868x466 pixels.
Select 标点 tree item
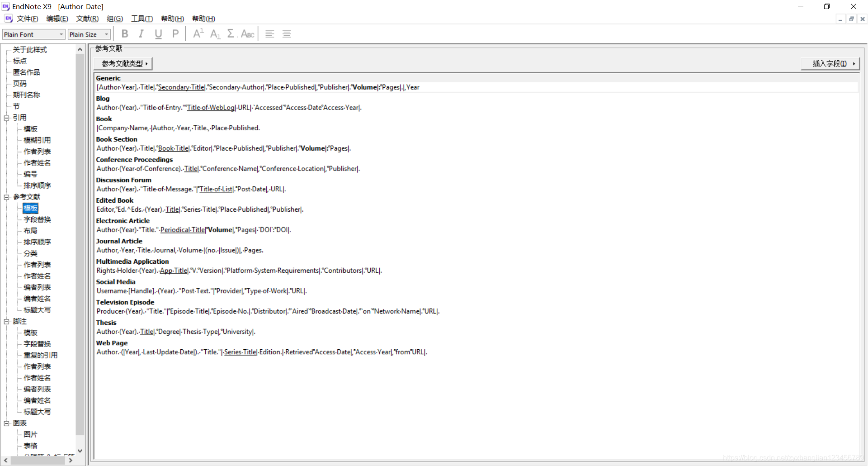click(19, 61)
